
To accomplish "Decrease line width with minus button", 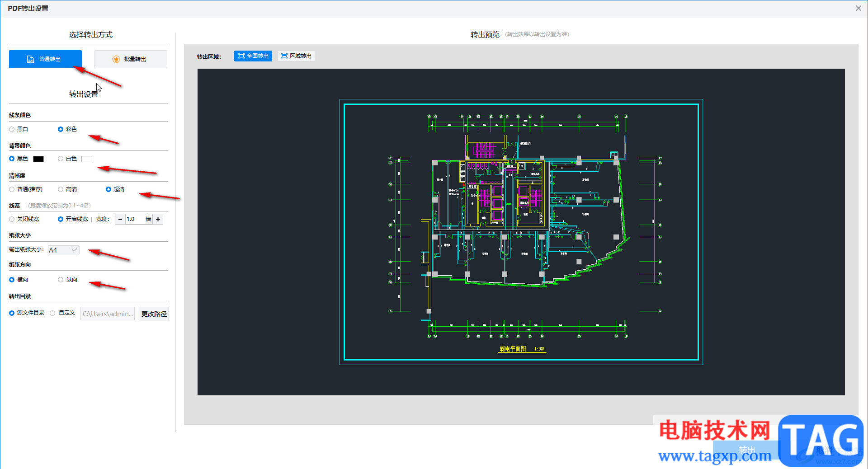I will [x=120, y=220].
